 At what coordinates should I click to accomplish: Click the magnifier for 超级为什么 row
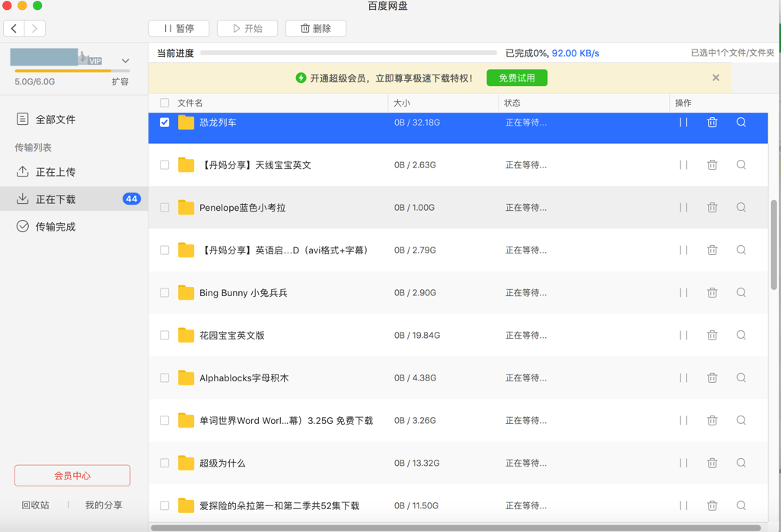741,463
